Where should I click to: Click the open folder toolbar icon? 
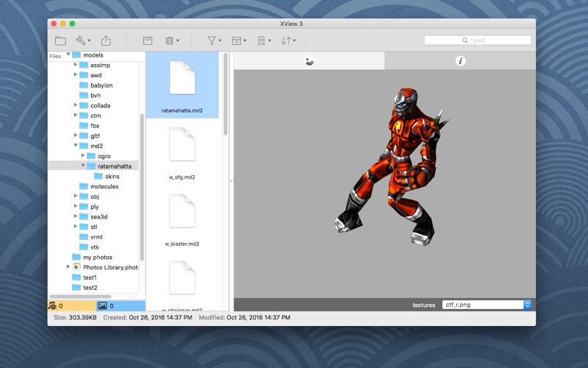click(60, 40)
